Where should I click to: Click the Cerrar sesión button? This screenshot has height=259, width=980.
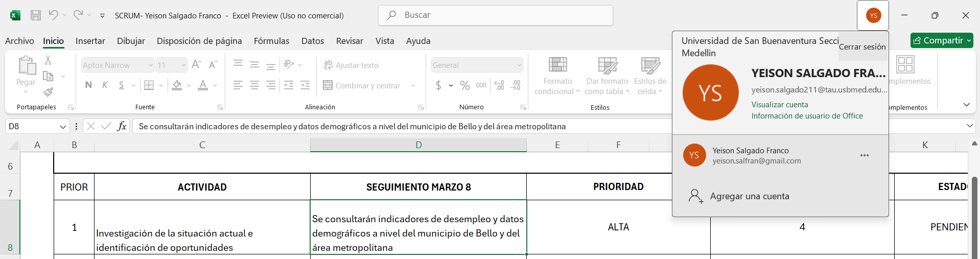pyautogui.click(x=862, y=46)
